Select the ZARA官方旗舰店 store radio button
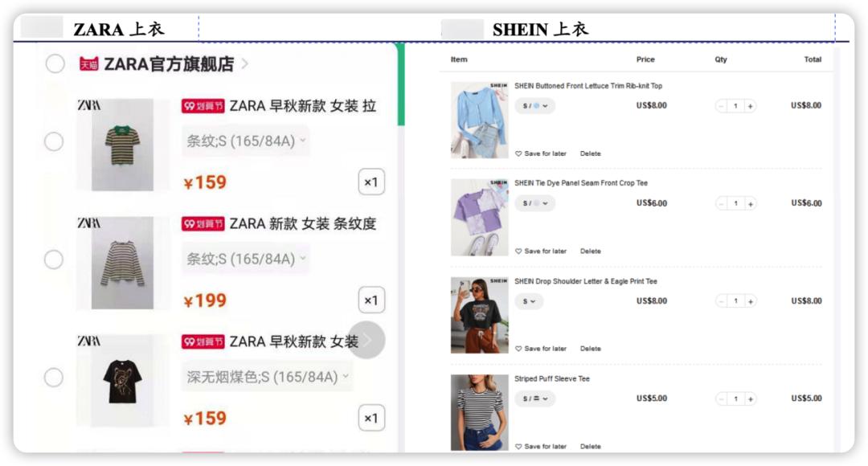The width and height of the screenshot is (868, 466). point(55,63)
